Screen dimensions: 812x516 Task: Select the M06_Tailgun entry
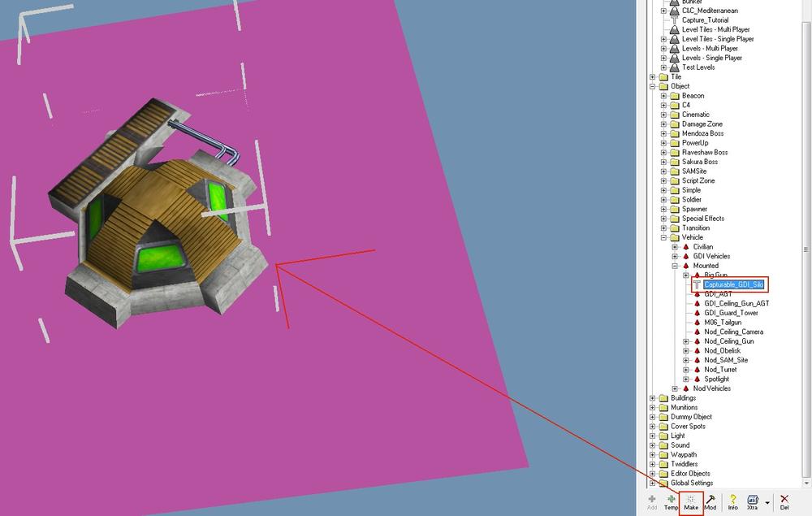[x=723, y=323]
